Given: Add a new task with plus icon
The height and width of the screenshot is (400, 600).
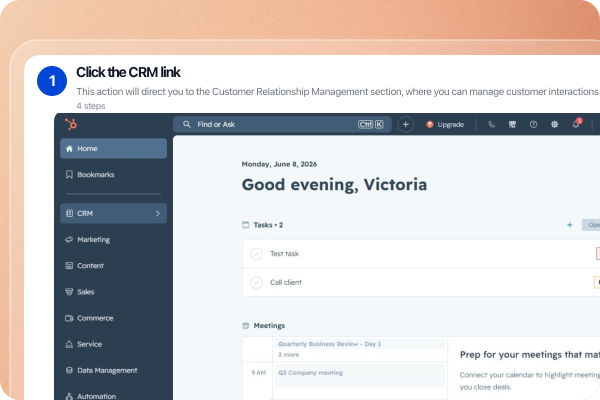Looking at the screenshot, I should [x=569, y=225].
